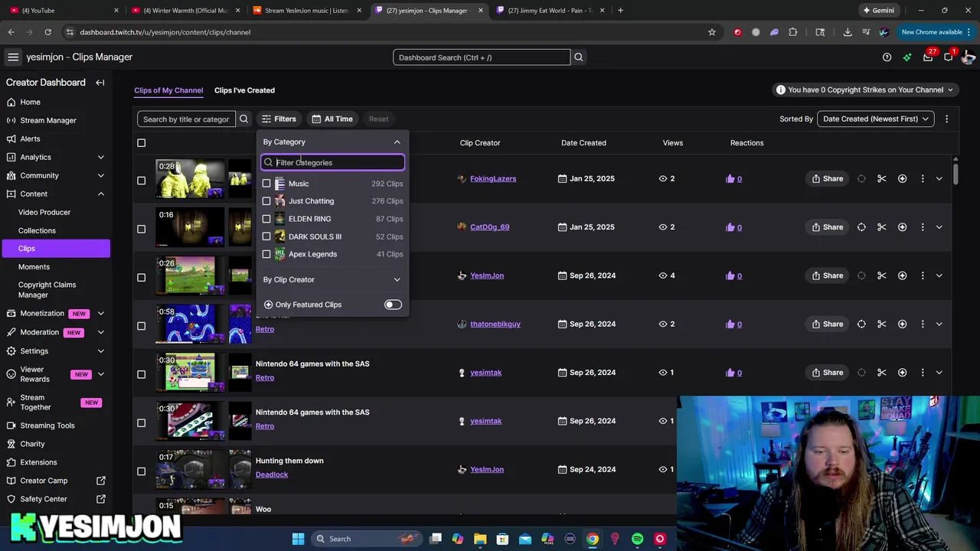Switch to Clips I've Created tab
This screenshot has width=980, height=551.
[x=244, y=90]
